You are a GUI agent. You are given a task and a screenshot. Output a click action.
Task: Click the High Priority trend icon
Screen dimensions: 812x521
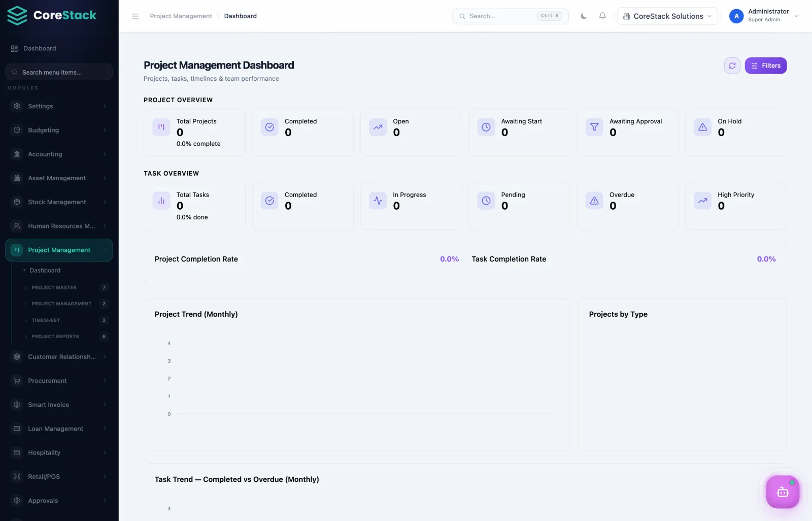click(702, 201)
